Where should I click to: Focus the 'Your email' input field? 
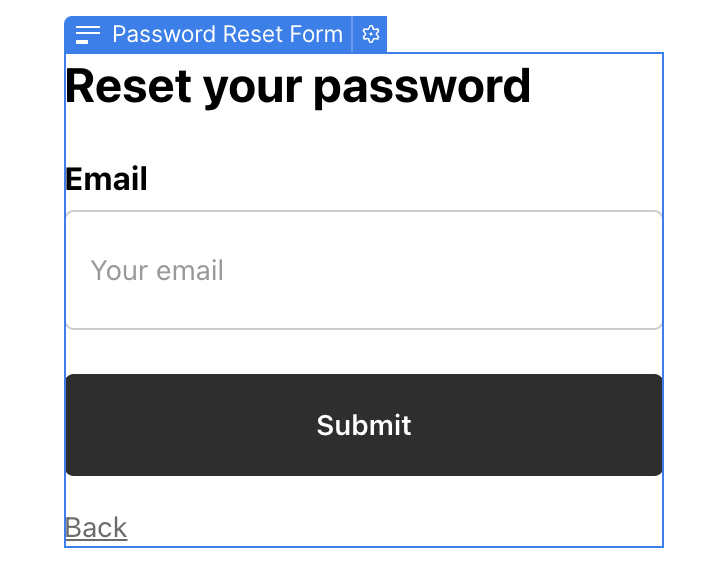point(364,270)
